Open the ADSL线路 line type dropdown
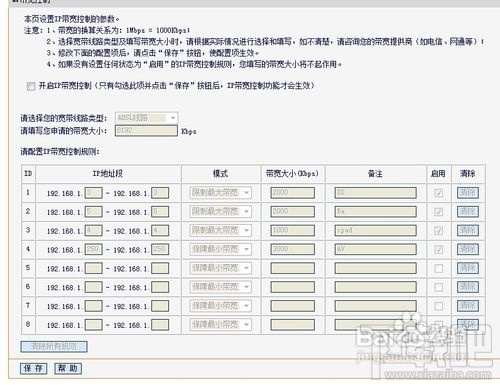Image resolution: width=500 pixels, height=385 pixels. 147,118
